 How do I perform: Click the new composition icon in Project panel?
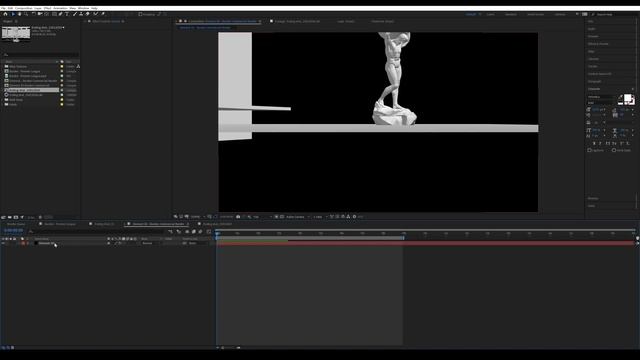pyautogui.click(x=16, y=217)
